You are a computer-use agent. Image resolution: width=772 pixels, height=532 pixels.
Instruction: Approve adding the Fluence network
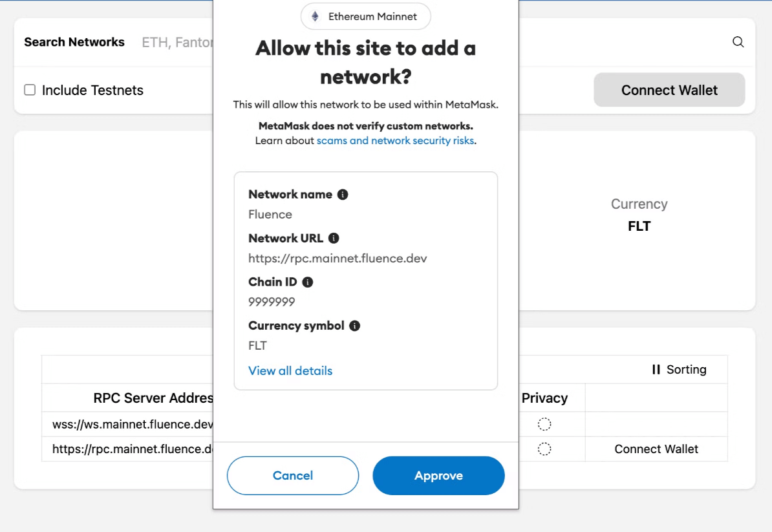click(438, 475)
